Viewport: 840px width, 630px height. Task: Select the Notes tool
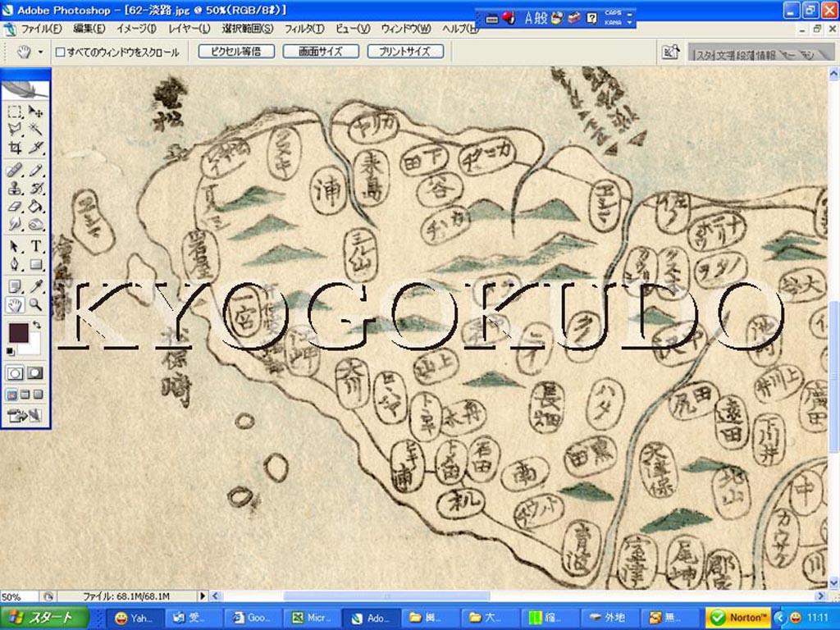click(15, 286)
